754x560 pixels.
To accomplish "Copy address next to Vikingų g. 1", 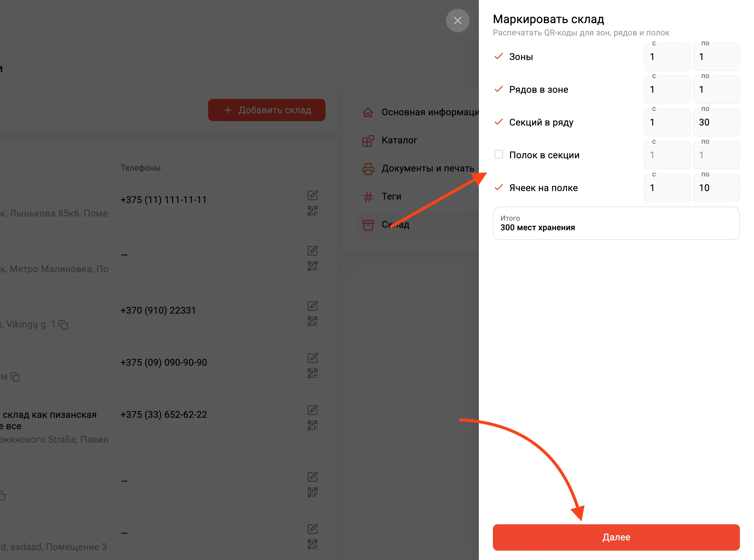I will 64,324.
